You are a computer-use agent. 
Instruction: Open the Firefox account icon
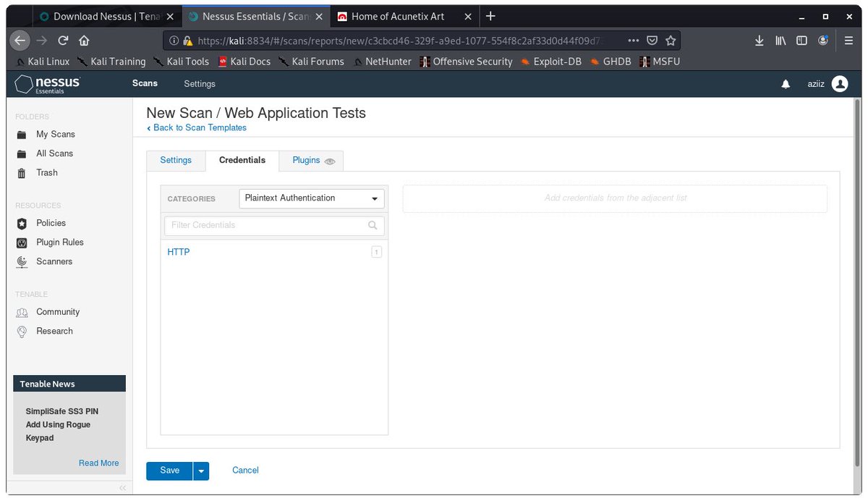coord(823,41)
